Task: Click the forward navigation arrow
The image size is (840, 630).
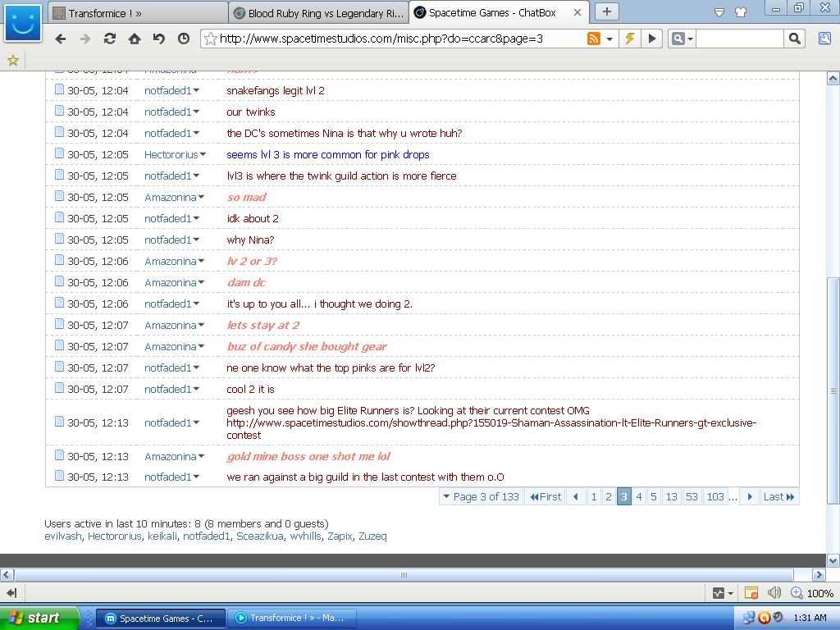Action: click(85, 39)
